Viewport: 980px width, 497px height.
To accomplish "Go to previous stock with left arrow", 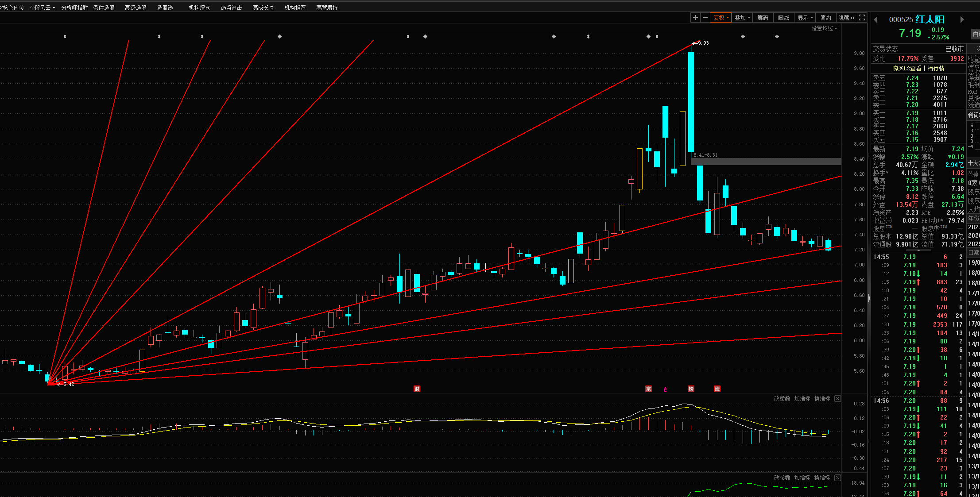I will 875,19.
